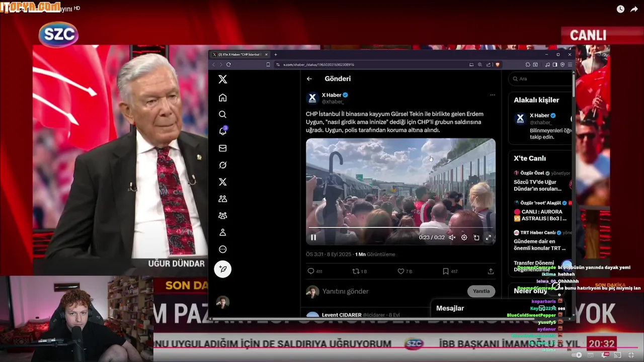Open browser extensions puzzle icon
The height and width of the screenshot is (362, 644).
[x=528, y=64]
